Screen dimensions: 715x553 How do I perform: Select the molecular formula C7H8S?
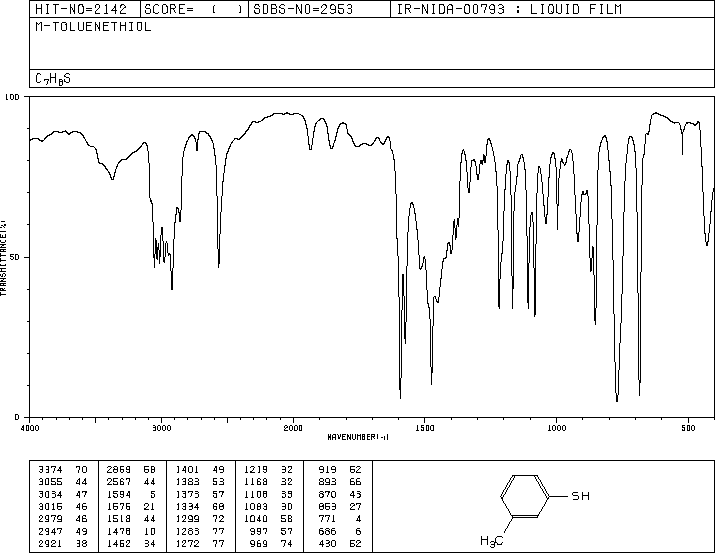point(53,79)
